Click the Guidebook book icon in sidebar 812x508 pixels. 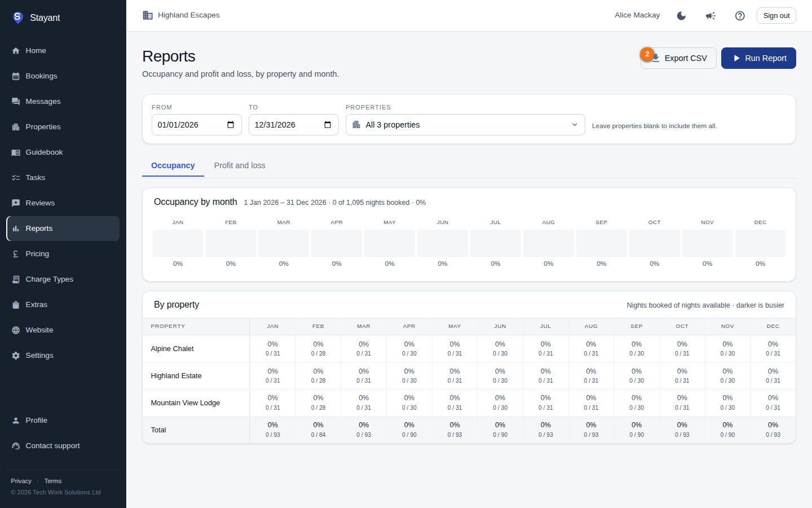coord(16,152)
